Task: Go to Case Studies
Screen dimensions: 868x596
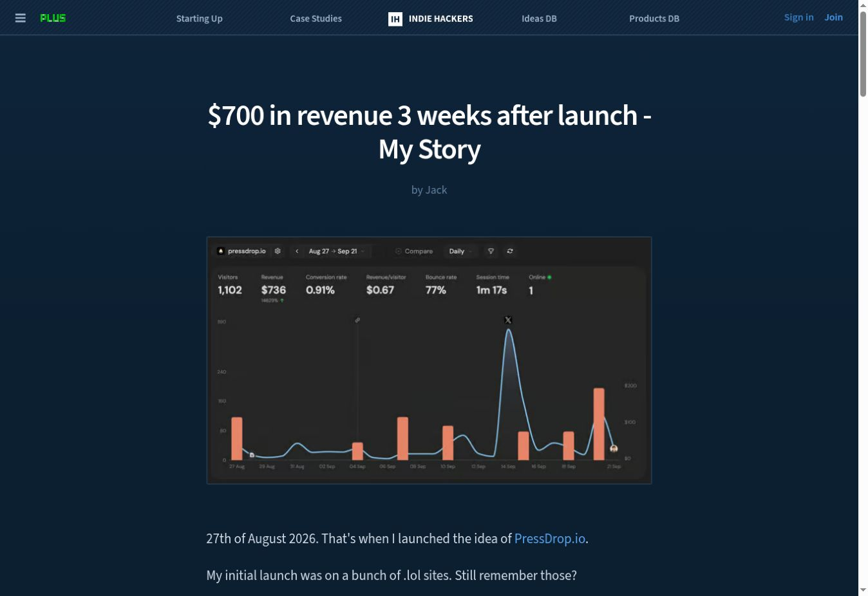Action: pos(316,19)
